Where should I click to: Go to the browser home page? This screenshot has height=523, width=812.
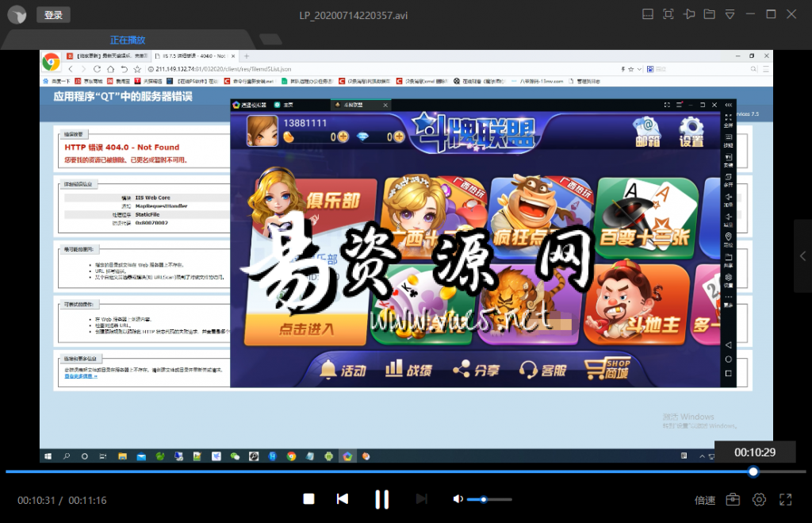[110, 69]
